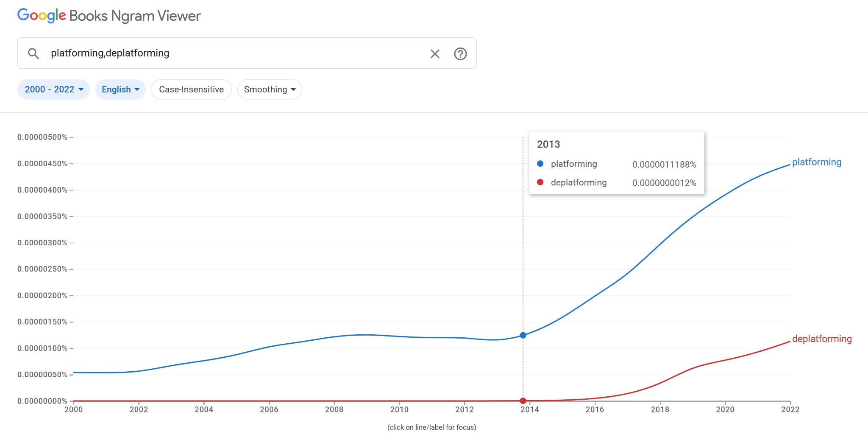This screenshot has height=440, width=868.
Task: Click the y-axis label 0.00000500%
Action: pyautogui.click(x=42, y=137)
